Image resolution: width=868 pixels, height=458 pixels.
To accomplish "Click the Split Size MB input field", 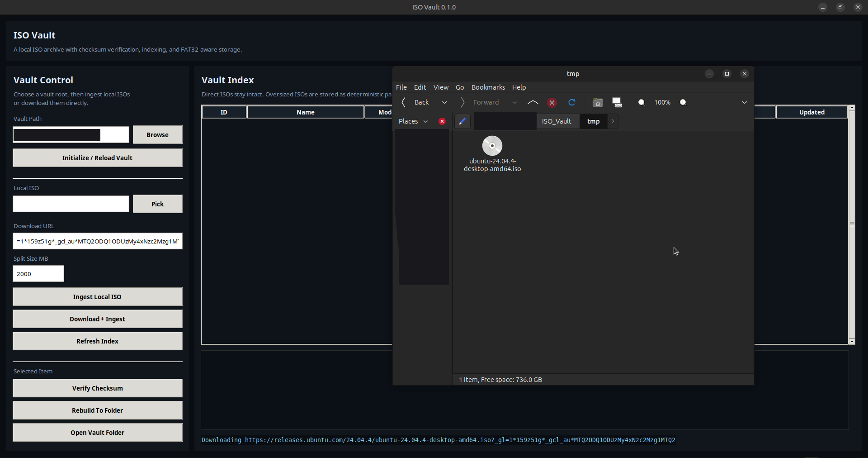I will click(38, 274).
